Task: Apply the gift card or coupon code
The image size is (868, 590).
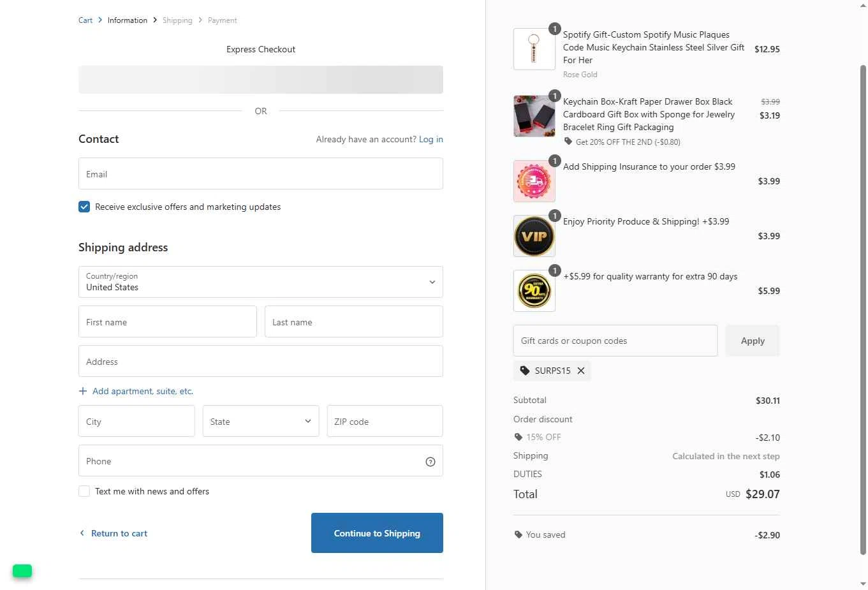Action: tap(753, 341)
